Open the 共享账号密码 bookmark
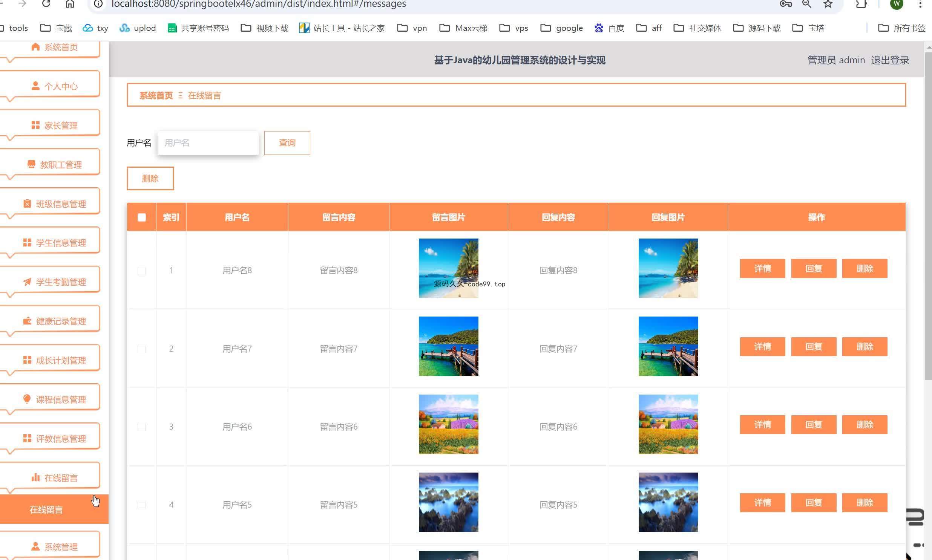 click(x=198, y=28)
